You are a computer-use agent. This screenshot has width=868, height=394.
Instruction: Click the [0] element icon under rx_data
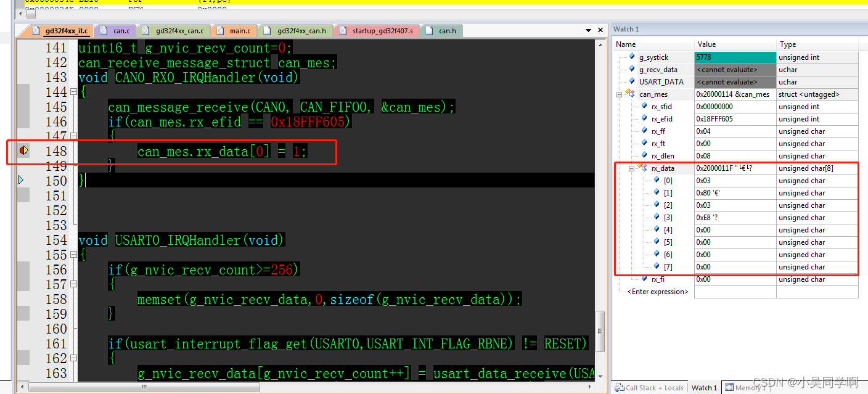pos(657,180)
